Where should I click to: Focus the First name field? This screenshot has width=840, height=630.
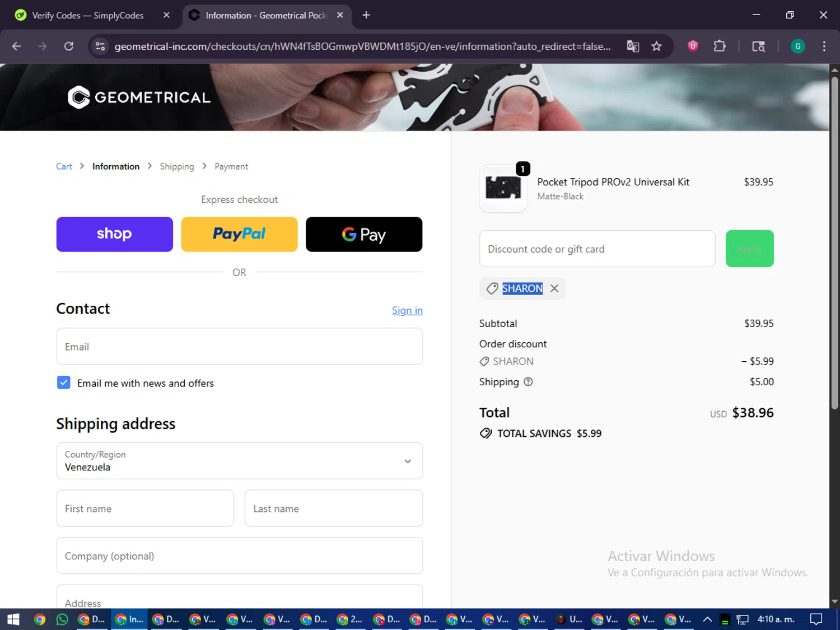coord(145,508)
